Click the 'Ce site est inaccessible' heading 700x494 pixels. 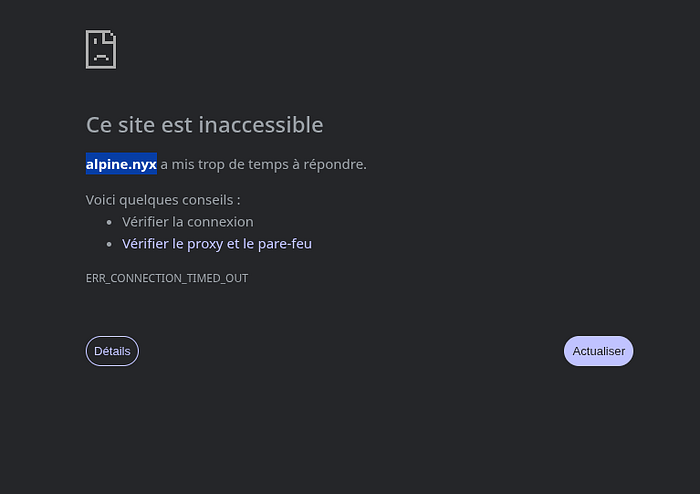tap(204, 125)
